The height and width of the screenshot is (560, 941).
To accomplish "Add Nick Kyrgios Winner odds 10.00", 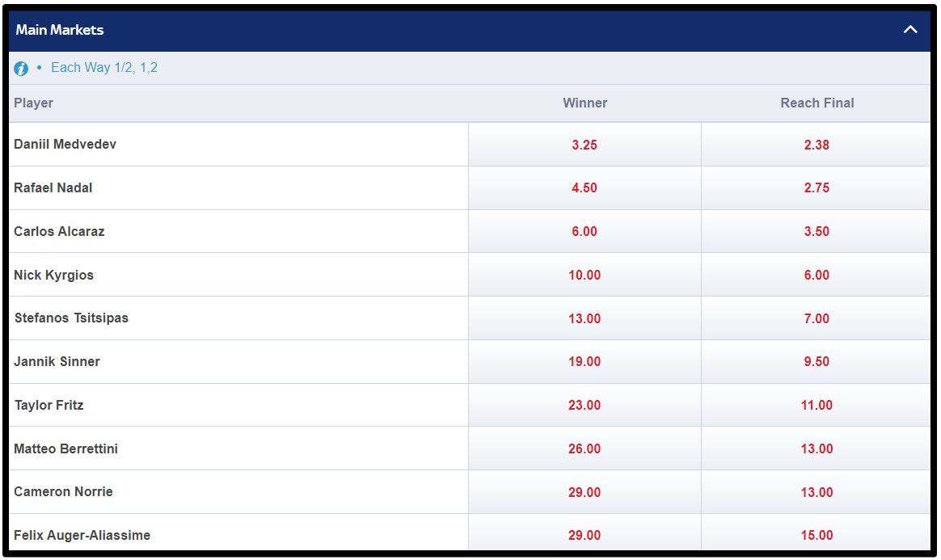I will [584, 275].
